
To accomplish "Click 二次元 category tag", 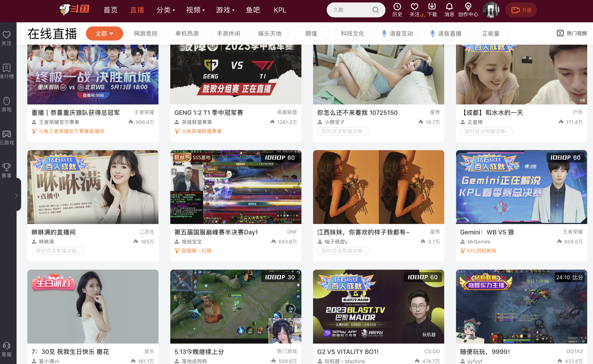I will 146,232.
